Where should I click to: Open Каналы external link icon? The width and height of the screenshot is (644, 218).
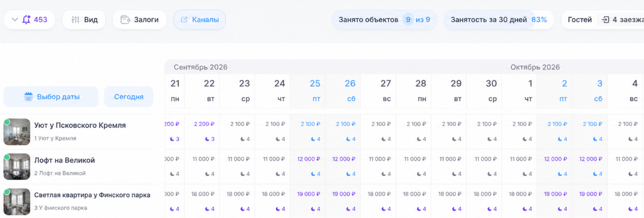tap(184, 19)
